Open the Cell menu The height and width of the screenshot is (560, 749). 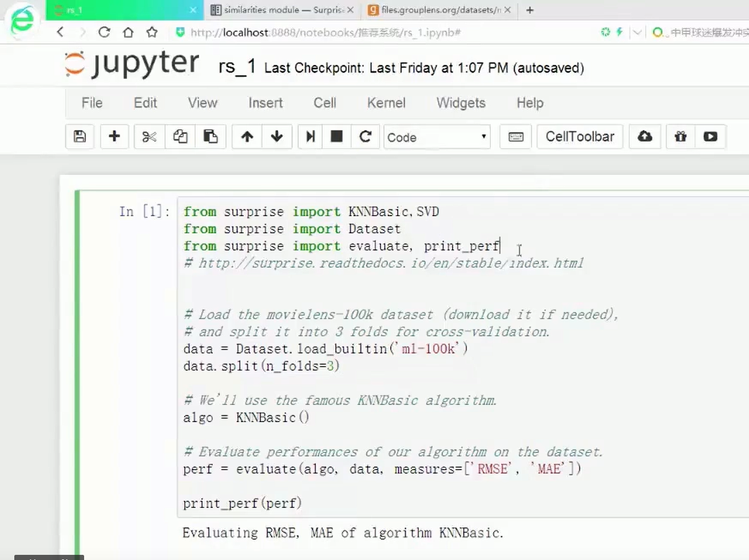click(x=325, y=103)
